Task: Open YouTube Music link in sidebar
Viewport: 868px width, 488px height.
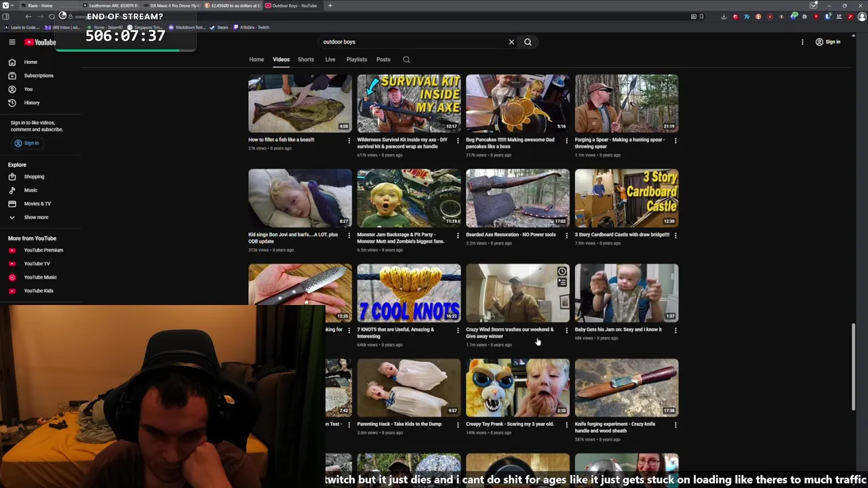Action: point(40,277)
